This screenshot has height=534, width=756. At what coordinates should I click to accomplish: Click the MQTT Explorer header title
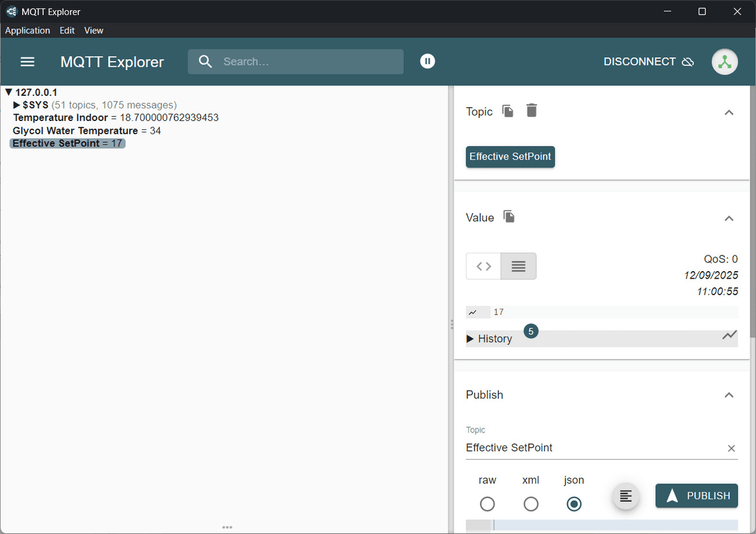coord(112,62)
